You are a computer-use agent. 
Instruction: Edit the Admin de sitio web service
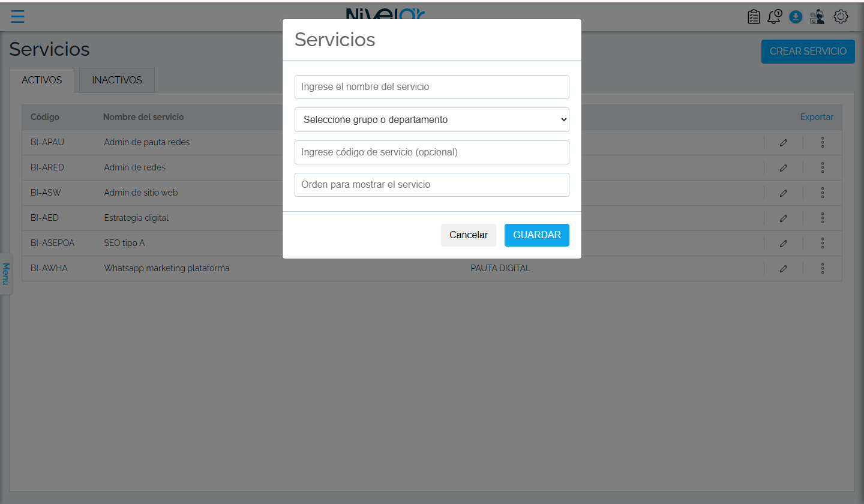(783, 193)
